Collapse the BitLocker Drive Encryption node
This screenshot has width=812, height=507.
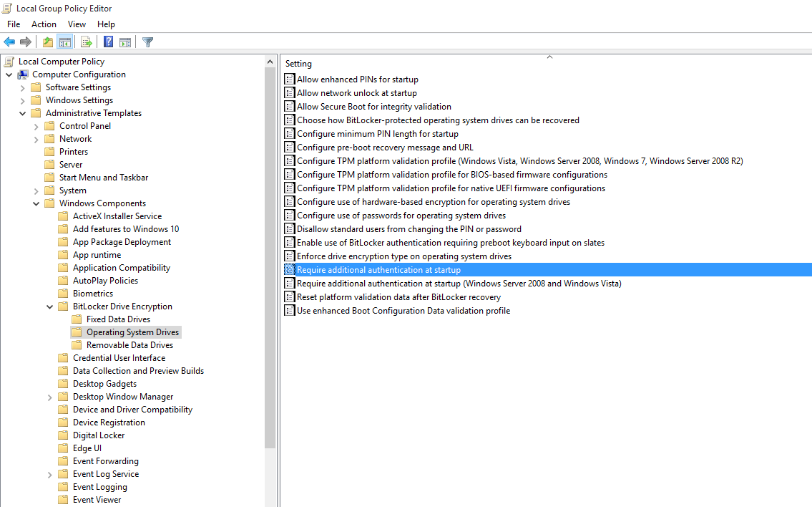click(x=49, y=307)
